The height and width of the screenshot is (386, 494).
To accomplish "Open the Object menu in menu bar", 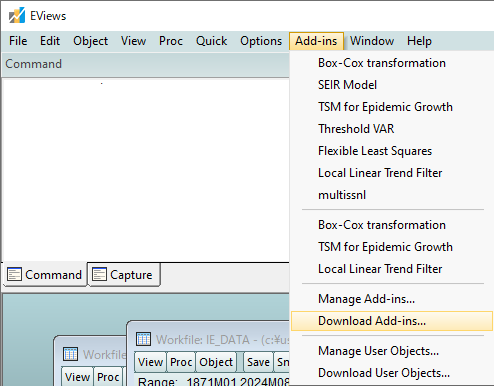I will (90, 41).
